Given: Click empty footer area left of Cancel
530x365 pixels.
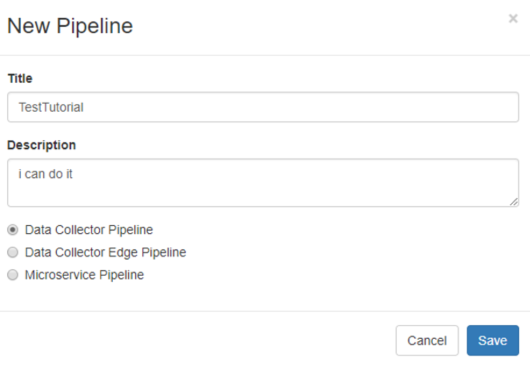Looking at the screenshot, I should click(x=198, y=340).
